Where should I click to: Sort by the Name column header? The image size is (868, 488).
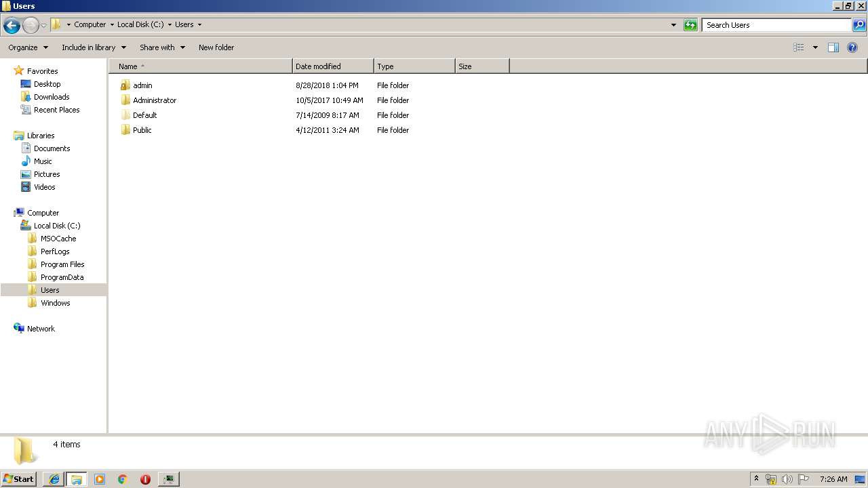201,66
